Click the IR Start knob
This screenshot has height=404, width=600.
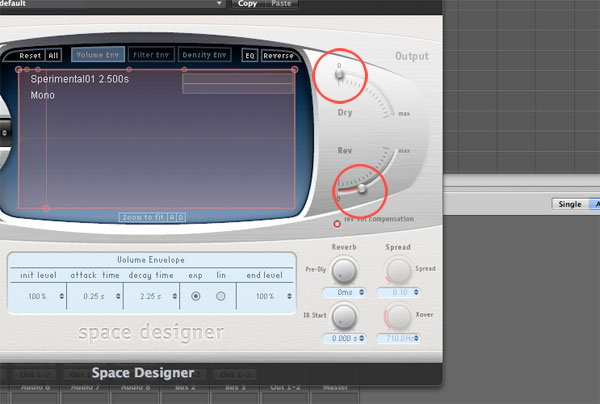(x=344, y=316)
